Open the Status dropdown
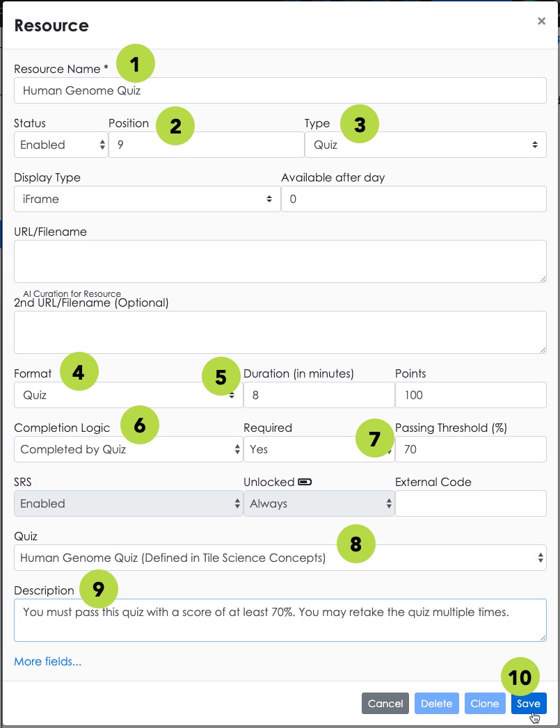 click(x=61, y=145)
